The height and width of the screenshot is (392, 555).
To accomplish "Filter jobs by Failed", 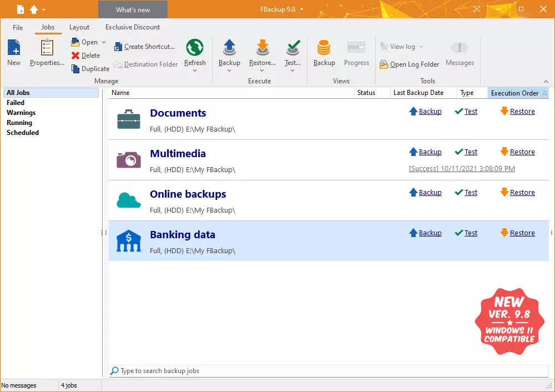I will pos(16,103).
